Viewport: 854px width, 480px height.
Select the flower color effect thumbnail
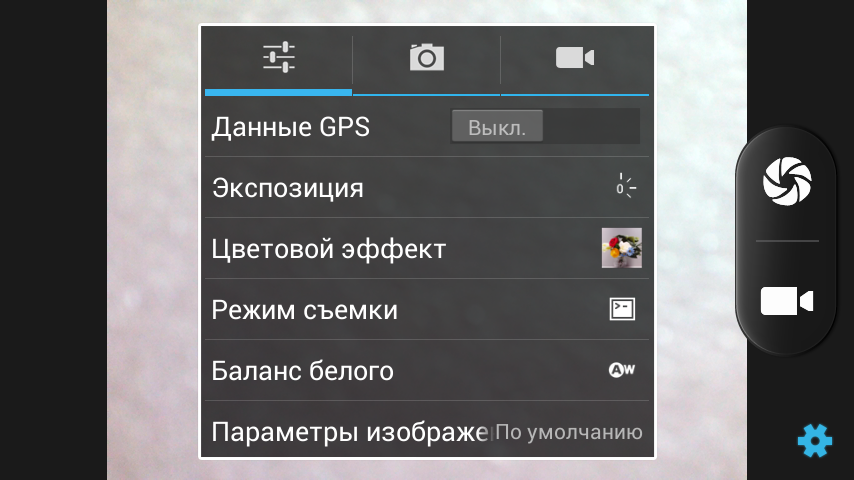point(621,248)
